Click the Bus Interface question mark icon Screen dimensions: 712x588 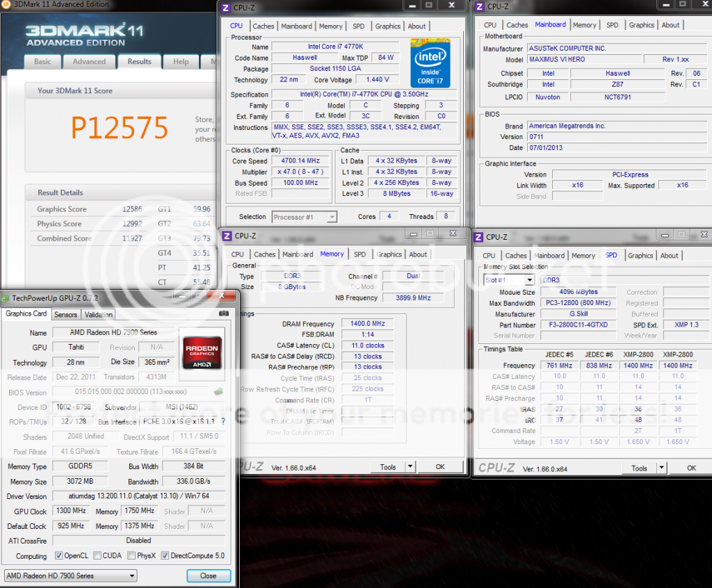click(x=223, y=421)
